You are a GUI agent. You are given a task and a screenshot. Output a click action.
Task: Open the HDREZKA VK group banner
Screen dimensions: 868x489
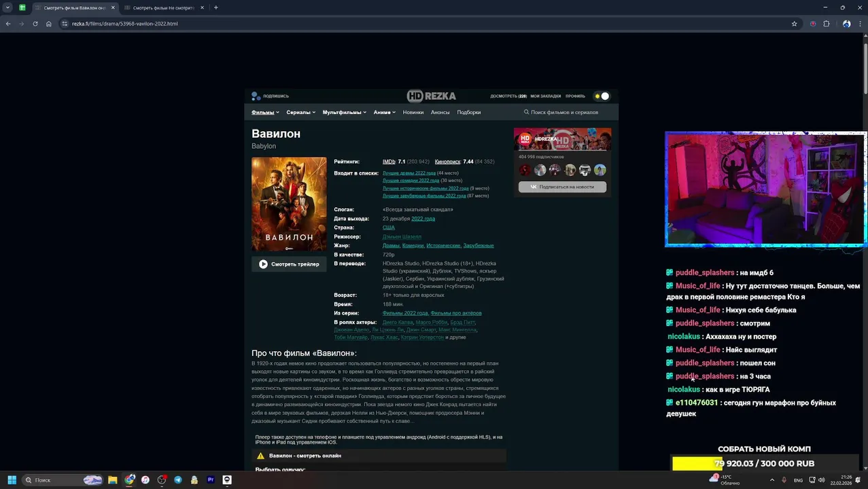(x=562, y=139)
